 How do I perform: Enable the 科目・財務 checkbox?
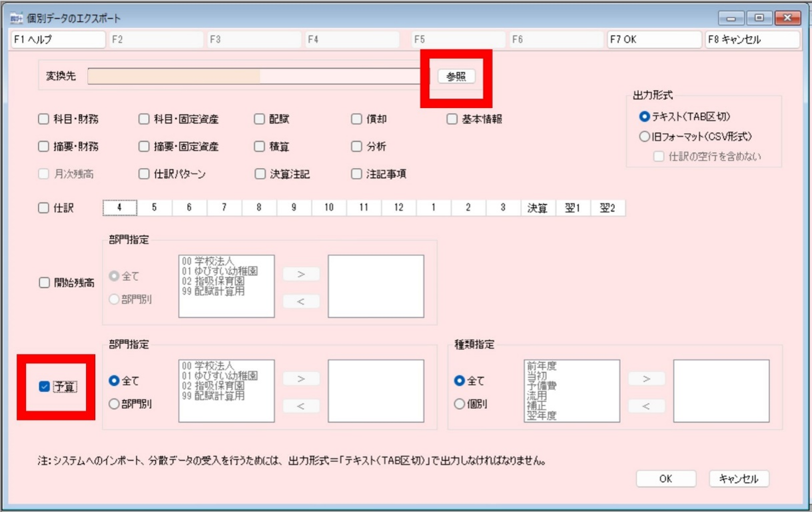click(x=45, y=120)
